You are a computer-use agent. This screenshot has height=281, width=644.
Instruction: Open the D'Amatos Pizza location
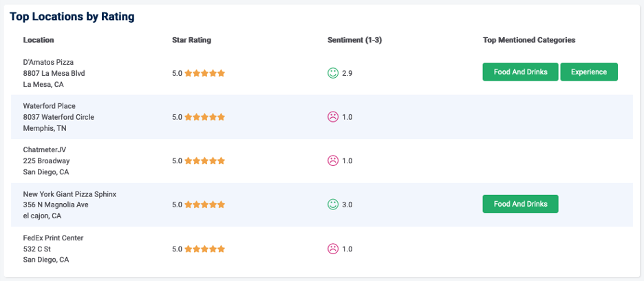tap(48, 62)
